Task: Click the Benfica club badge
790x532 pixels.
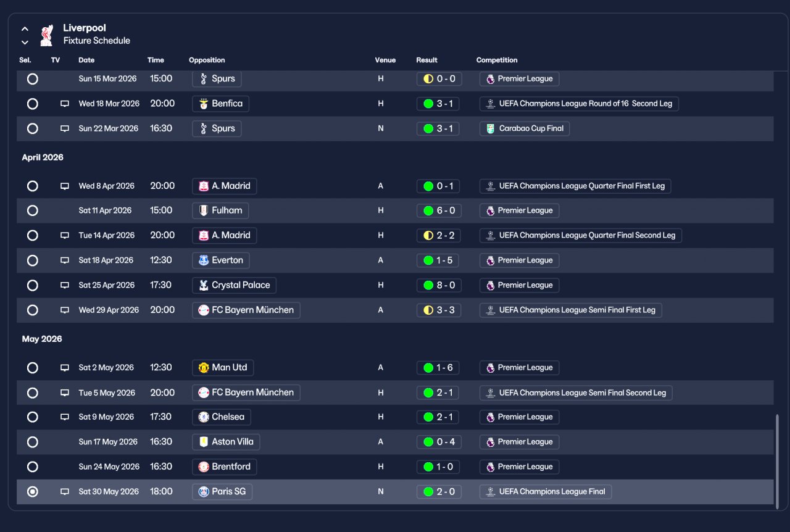Action: click(x=204, y=104)
